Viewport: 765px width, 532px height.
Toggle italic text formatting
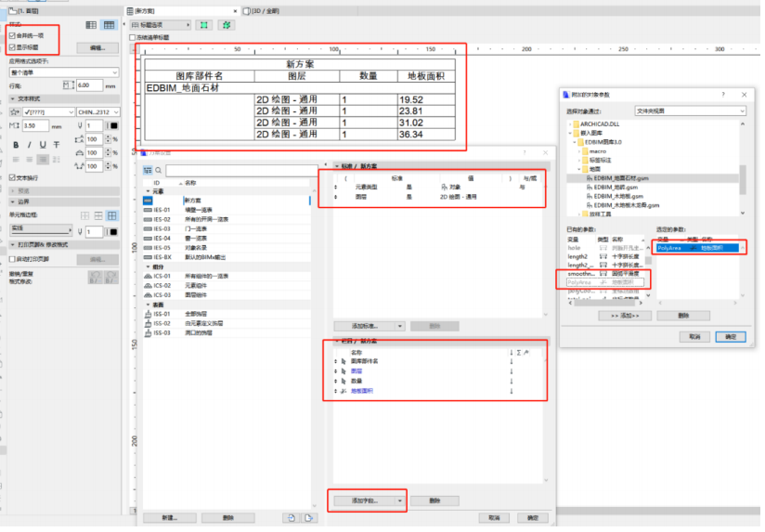pos(30,145)
